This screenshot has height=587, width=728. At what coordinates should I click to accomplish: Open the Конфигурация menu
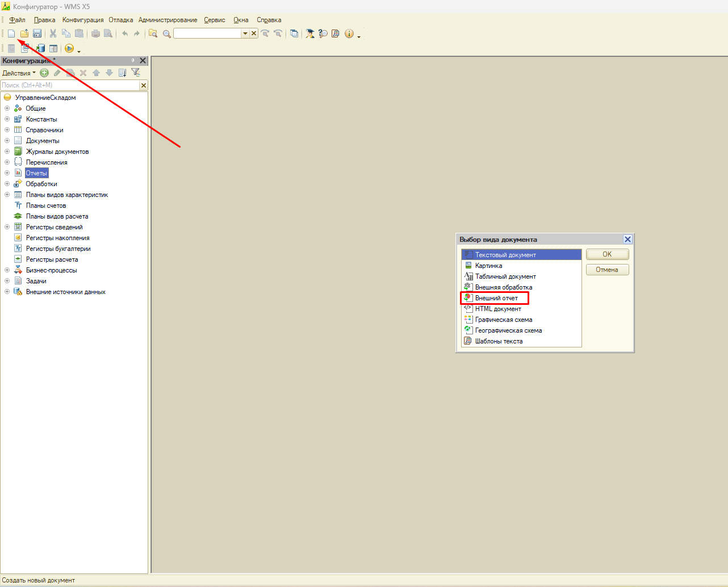(83, 20)
